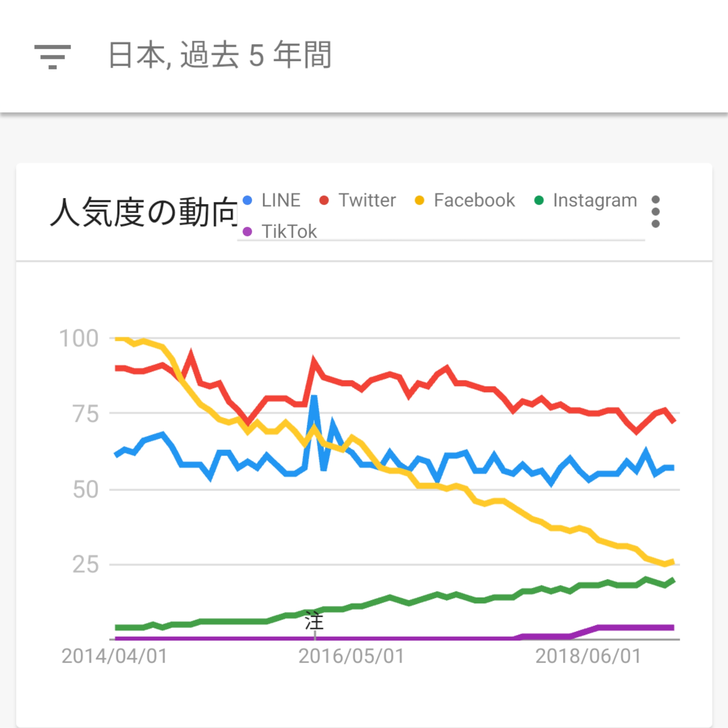728x728 pixels.
Task: Click the 2014/04/01 date axis label
Action: coord(115,656)
